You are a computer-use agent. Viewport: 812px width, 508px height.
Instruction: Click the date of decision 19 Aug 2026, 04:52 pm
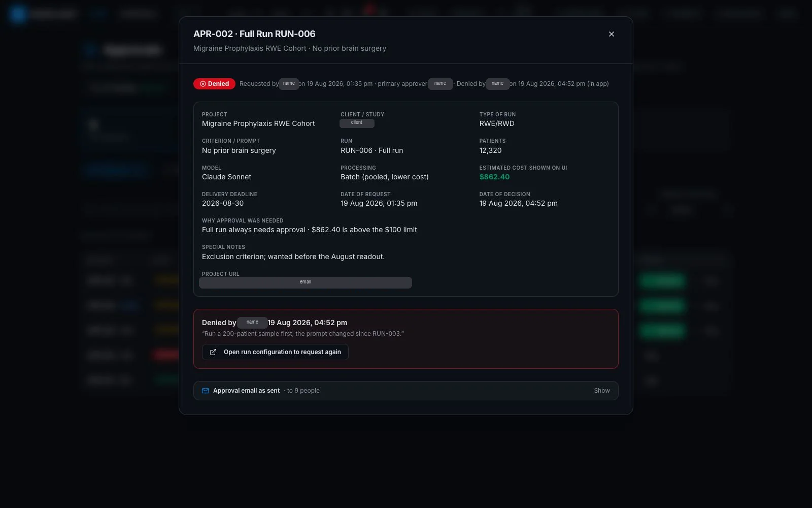click(519, 203)
